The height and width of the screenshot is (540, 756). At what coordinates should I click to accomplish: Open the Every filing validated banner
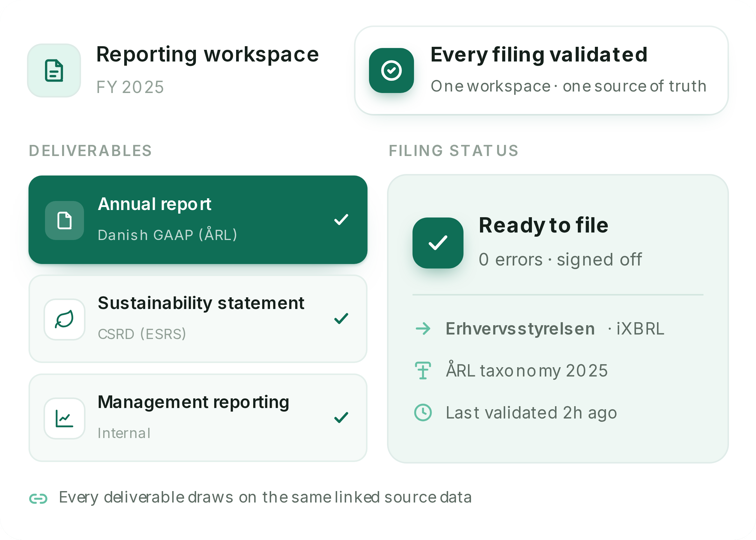pyautogui.click(x=541, y=70)
